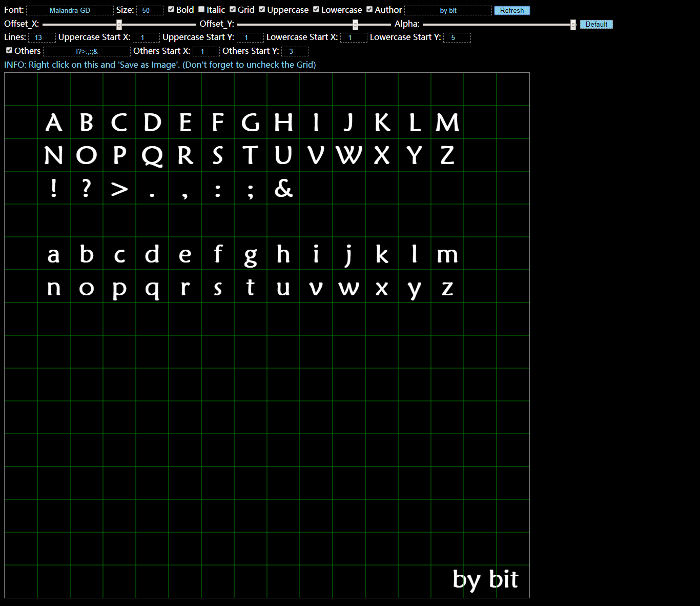Click the Offset_Y slider handle
Image resolution: width=700 pixels, height=606 pixels.
click(x=355, y=25)
